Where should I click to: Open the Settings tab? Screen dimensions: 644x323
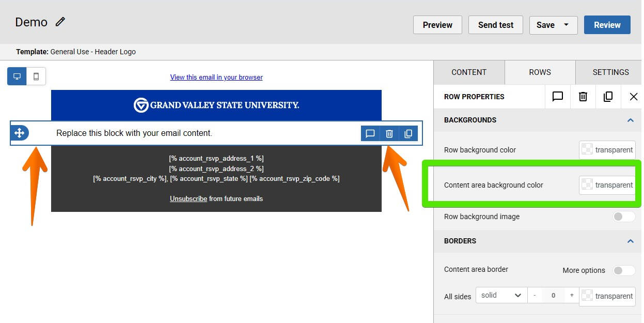610,72
